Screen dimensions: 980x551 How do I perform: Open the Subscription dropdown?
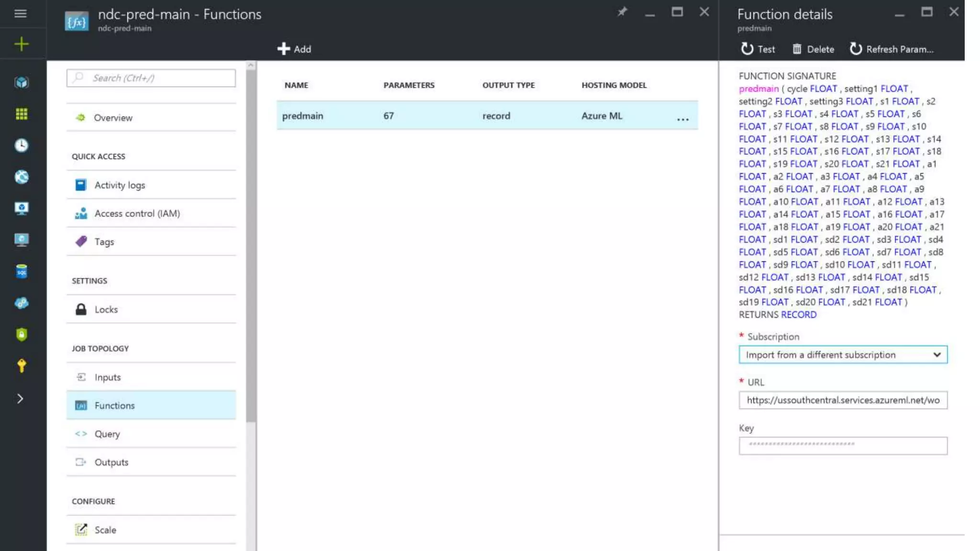[843, 355]
